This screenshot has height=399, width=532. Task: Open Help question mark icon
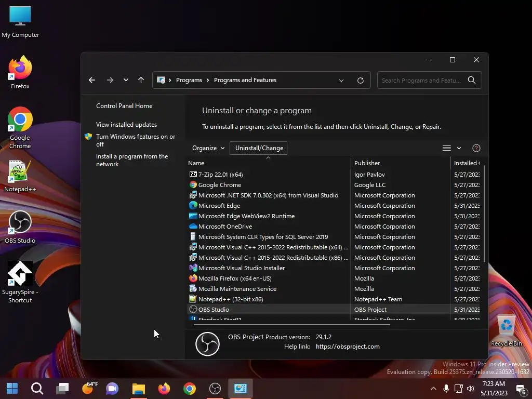point(476,148)
